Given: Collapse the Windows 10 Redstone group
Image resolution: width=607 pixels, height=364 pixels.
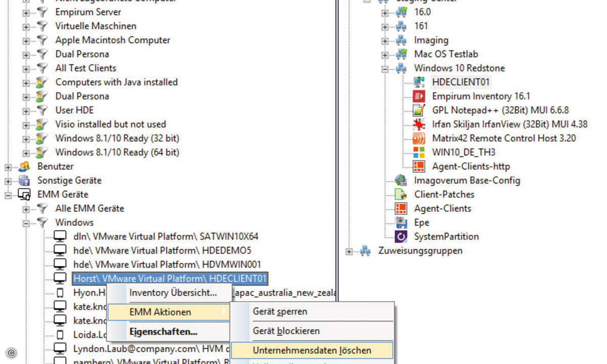Looking at the screenshot, I should pyautogui.click(x=385, y=69).
